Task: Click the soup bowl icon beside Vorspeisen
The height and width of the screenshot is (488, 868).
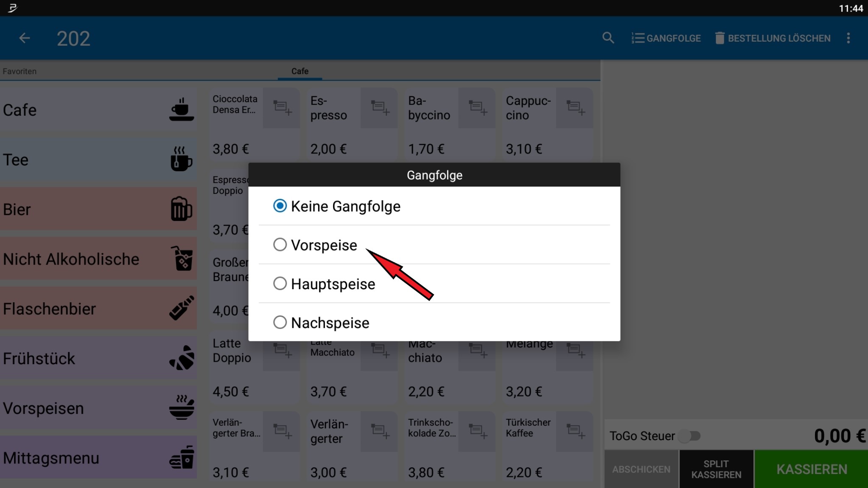Action: click(182, 407)
